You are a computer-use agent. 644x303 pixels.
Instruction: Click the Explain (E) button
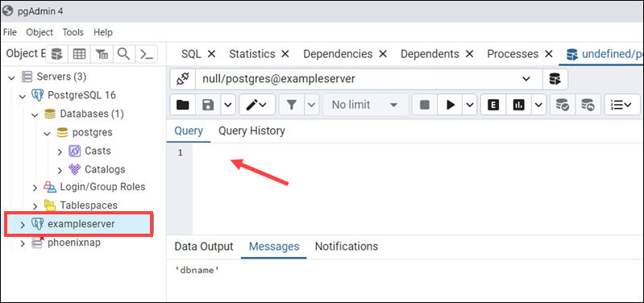point(493,105)
